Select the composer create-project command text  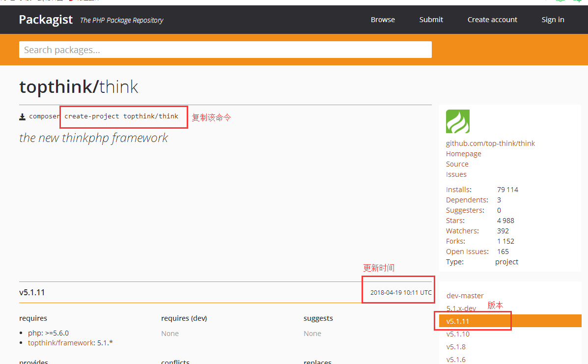104,116
